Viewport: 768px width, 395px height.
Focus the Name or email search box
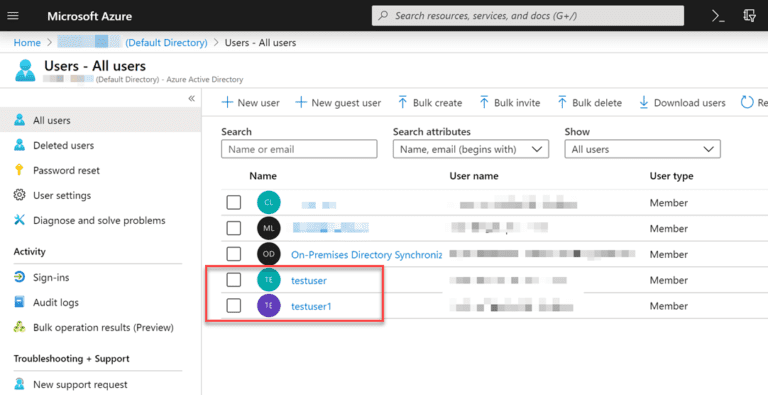pyautogui.click(x=299, y=149)
